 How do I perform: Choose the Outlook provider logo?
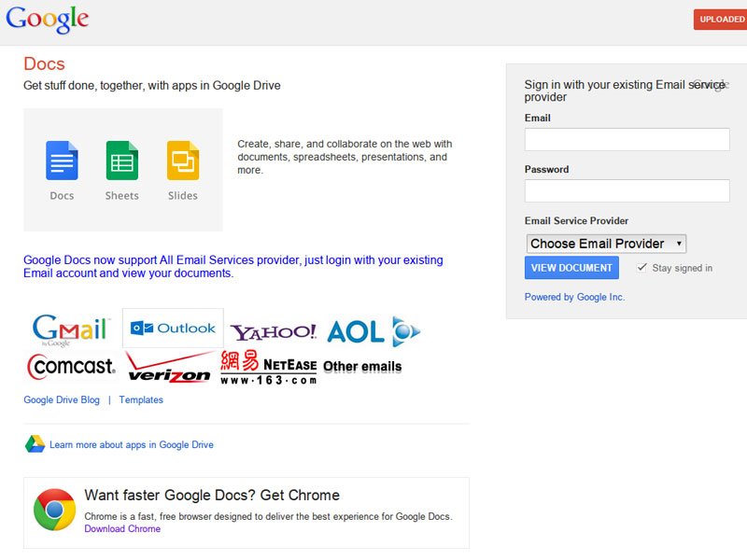click(173, 329)
